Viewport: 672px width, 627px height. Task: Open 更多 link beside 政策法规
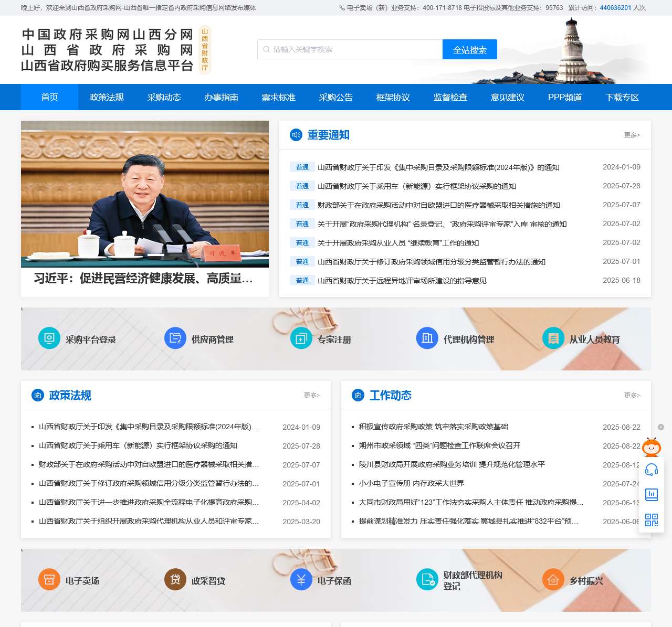coord(311,396)
